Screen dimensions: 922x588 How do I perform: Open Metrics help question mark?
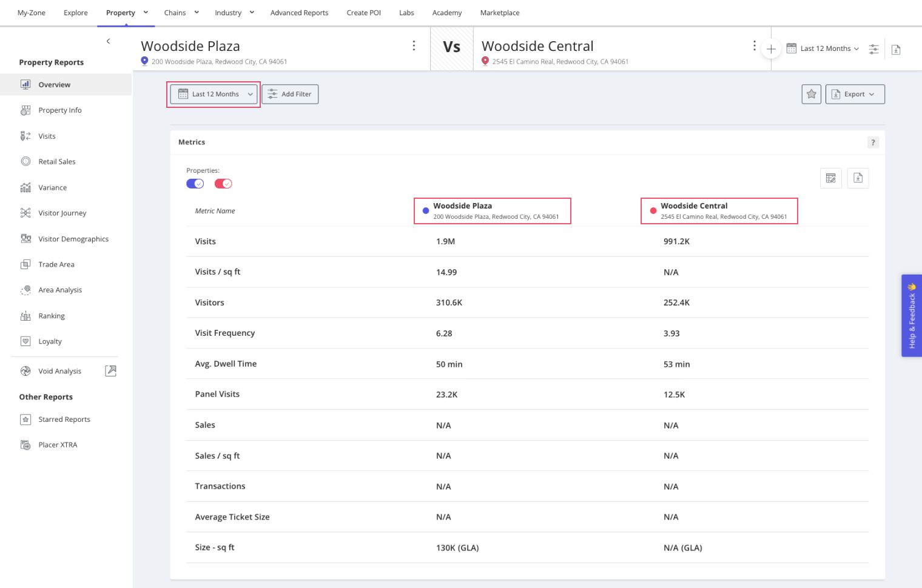point(873,142)
